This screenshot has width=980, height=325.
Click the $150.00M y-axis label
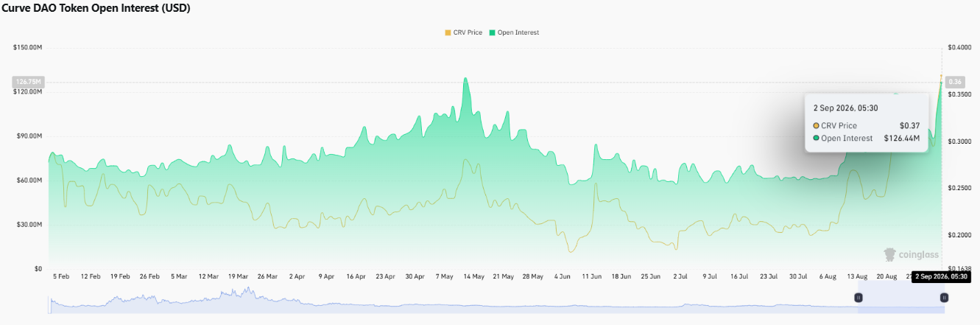click(x=28, y=47)
